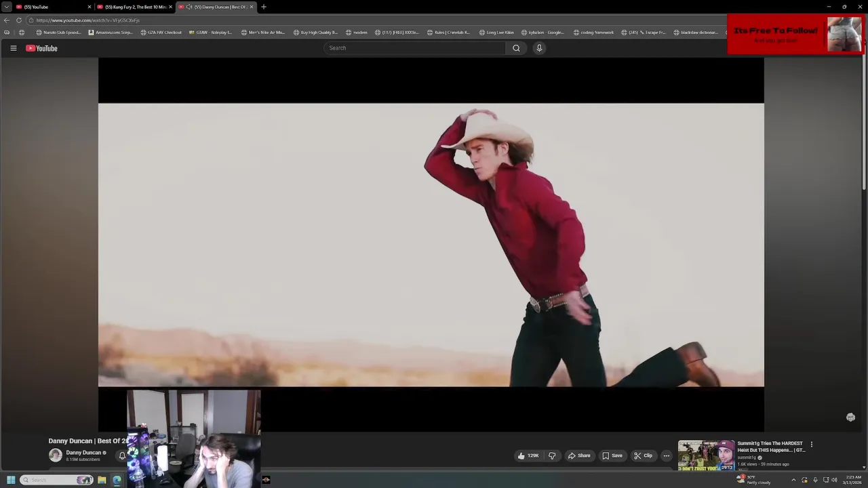Open the Windows Start menu

click(11, 480)
